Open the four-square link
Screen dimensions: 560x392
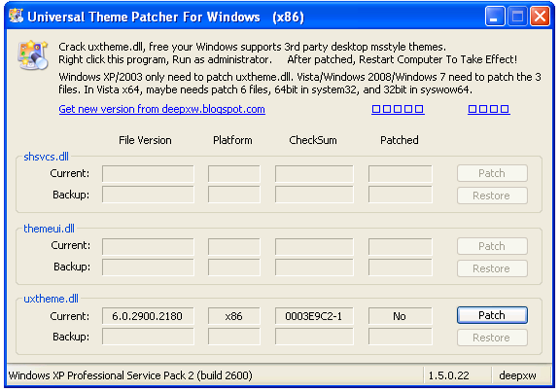[x=489, y=109]
